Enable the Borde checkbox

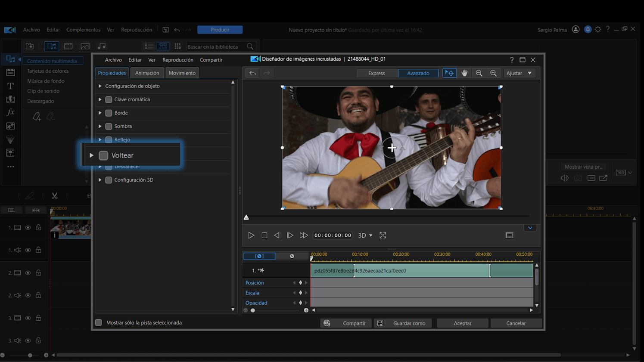click(109, 113)
